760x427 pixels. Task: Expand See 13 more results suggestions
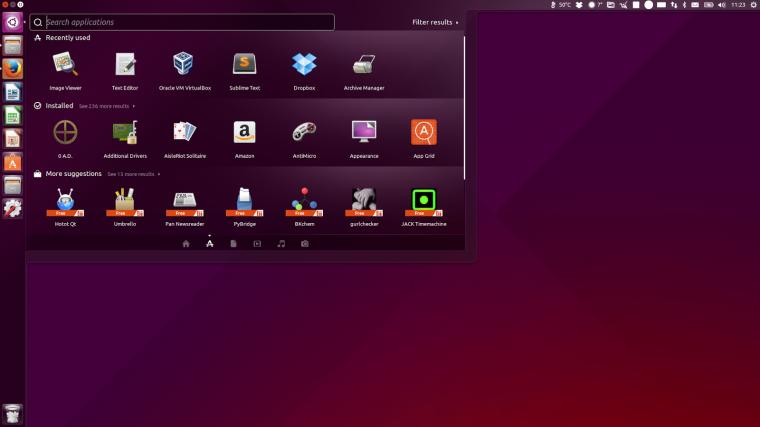[133, 174]
